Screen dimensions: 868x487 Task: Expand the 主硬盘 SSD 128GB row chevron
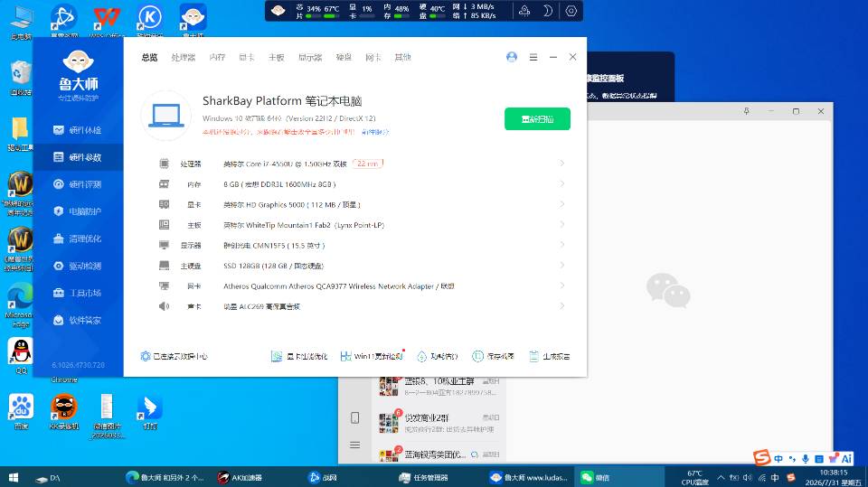point(561,265)
